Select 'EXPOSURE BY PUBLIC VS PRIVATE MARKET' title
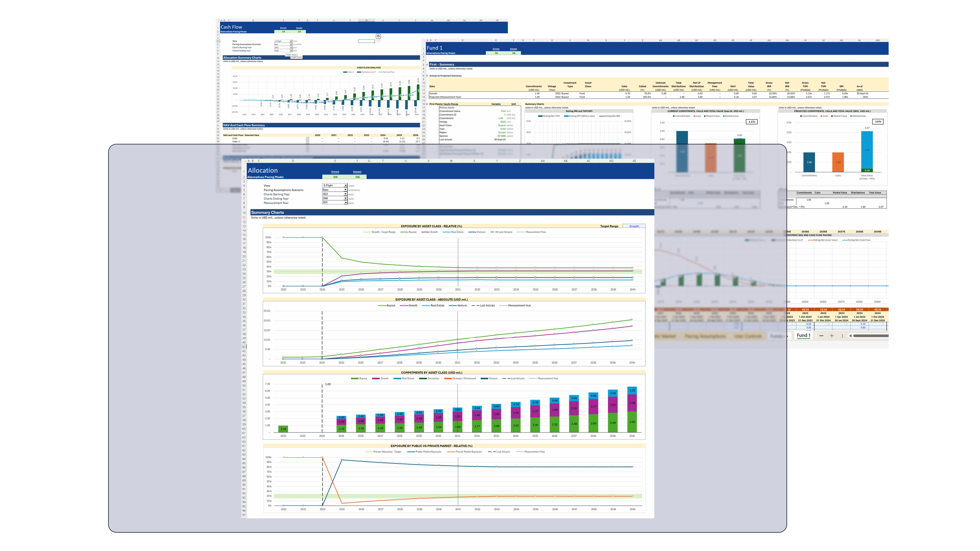 pyautogui.click(x=431, y=446)
